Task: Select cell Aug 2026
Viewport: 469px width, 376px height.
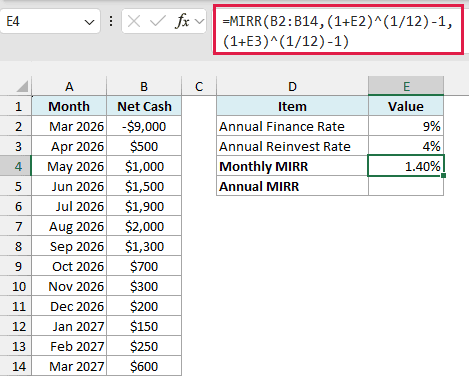Action: [x=69, y=226]
